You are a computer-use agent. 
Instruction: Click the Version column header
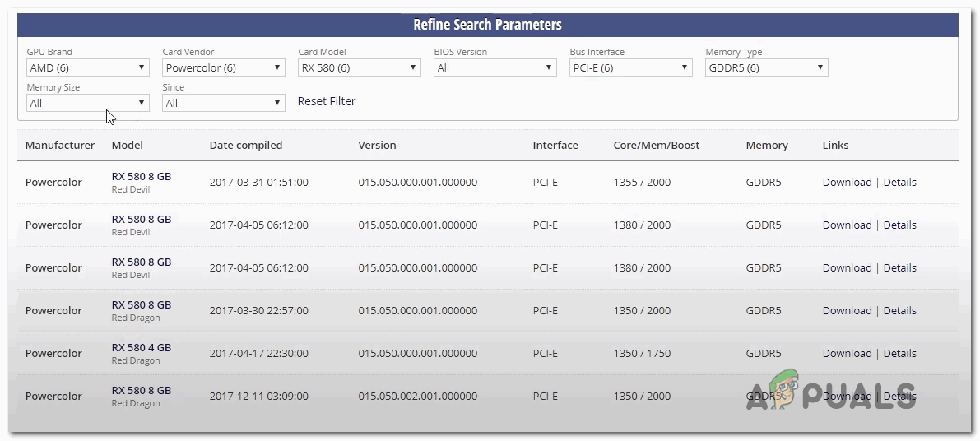377,146
